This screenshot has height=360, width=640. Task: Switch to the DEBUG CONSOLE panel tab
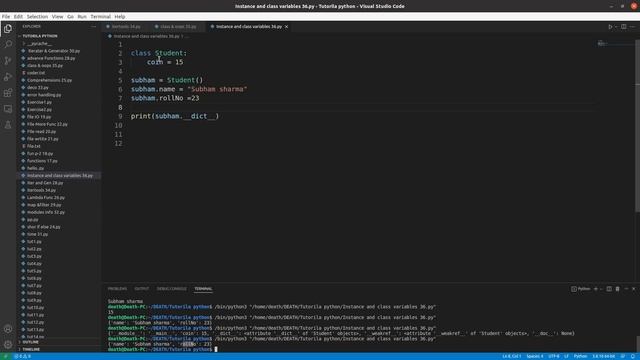click(171, 289)
